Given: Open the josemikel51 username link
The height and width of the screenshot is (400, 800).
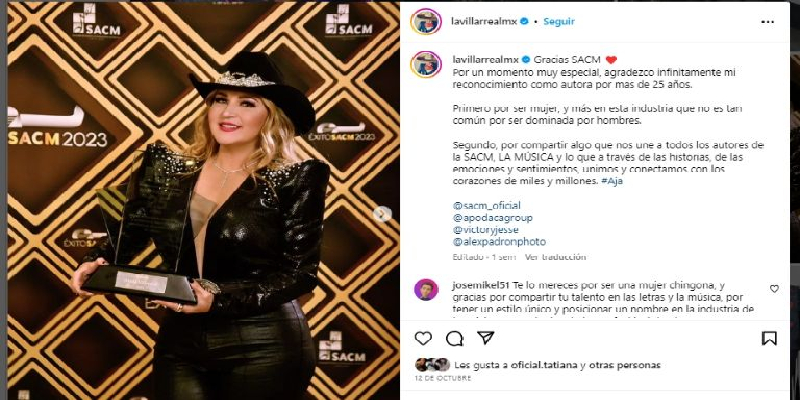Looking at the screenshot, I should [x=481, y=284].
